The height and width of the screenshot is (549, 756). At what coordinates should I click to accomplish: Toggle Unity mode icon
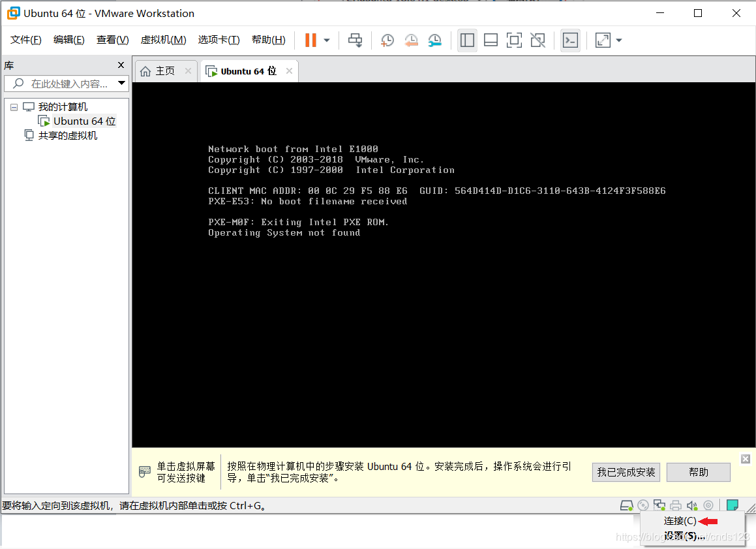tap(538, 40)
